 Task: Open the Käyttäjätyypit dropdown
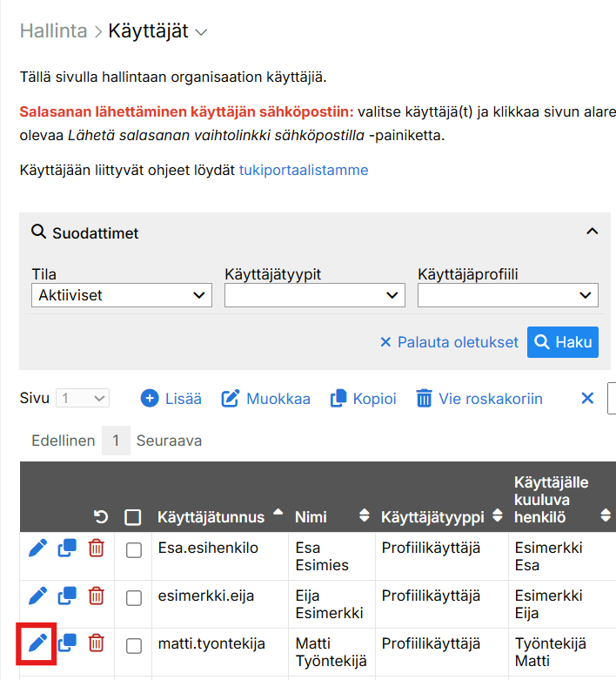click(x=314, y=296)
